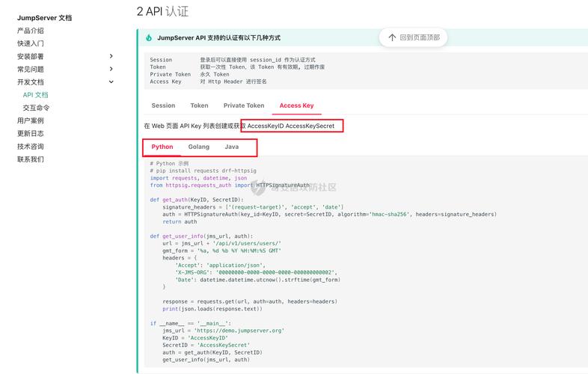The height and width of the screenshot is (374, 588).
Task: Open 联系我们 in the sidebar
Action: pyautogui.click(x=31, y=159)
